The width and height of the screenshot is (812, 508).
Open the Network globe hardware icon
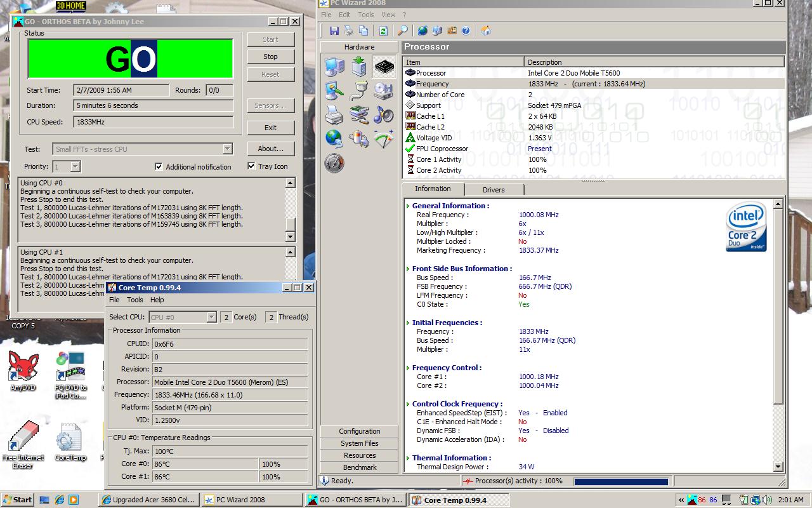(334, 138)
